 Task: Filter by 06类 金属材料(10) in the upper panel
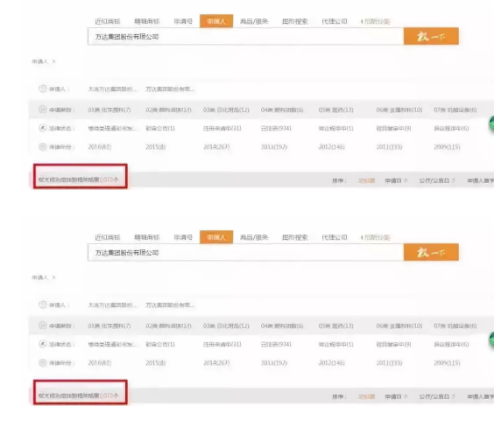tap(399, 110)
